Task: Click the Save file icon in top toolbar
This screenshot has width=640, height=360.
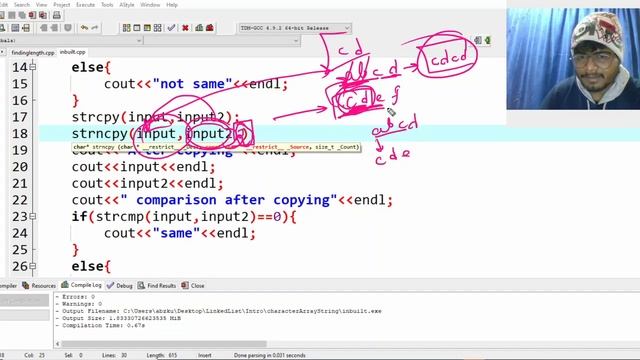Action: [11, 15]
